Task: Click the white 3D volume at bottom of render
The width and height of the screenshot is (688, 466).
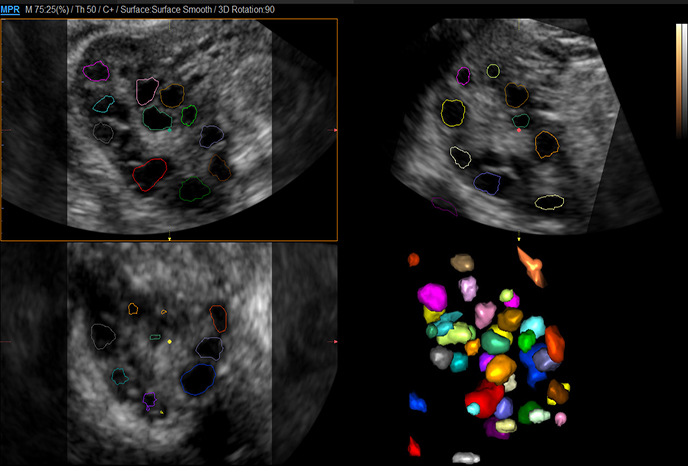Action: click(x=465, y=458)
